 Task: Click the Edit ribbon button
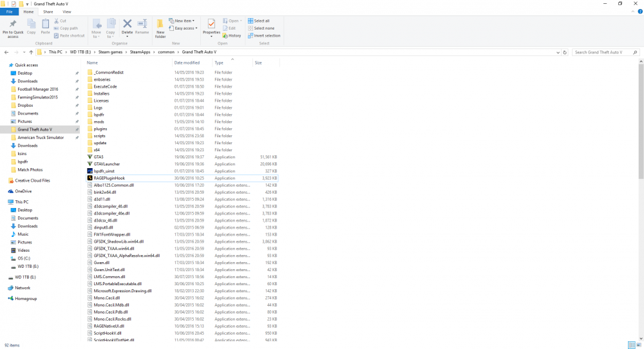point(229,28)
